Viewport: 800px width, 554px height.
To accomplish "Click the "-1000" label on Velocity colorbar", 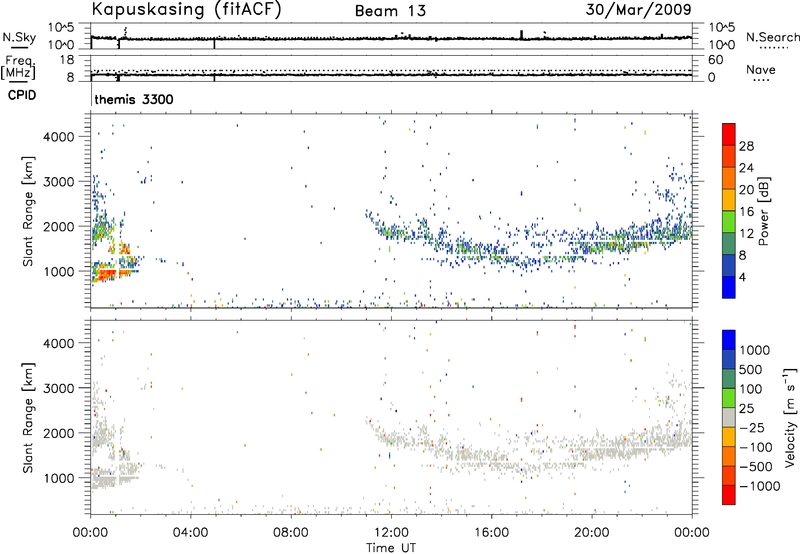I will pos(760,486).
